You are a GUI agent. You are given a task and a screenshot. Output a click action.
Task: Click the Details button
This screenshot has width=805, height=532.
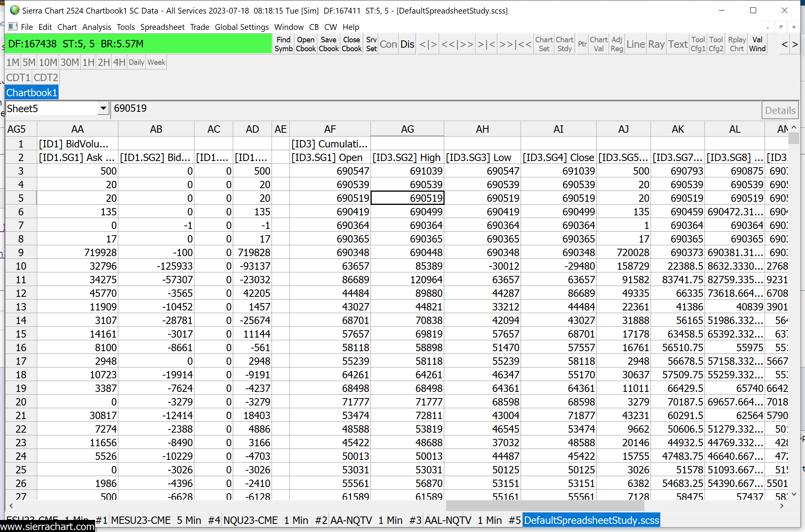pos(780,110)
